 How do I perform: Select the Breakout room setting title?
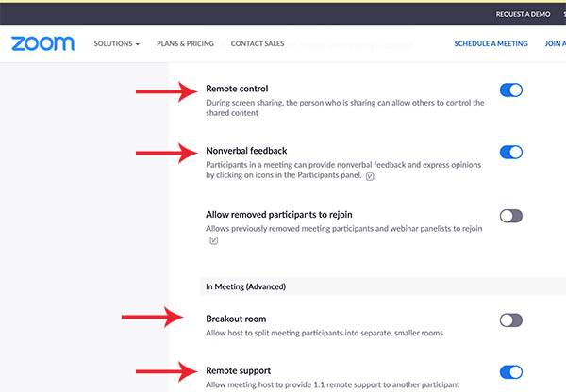tap(236, 319)
